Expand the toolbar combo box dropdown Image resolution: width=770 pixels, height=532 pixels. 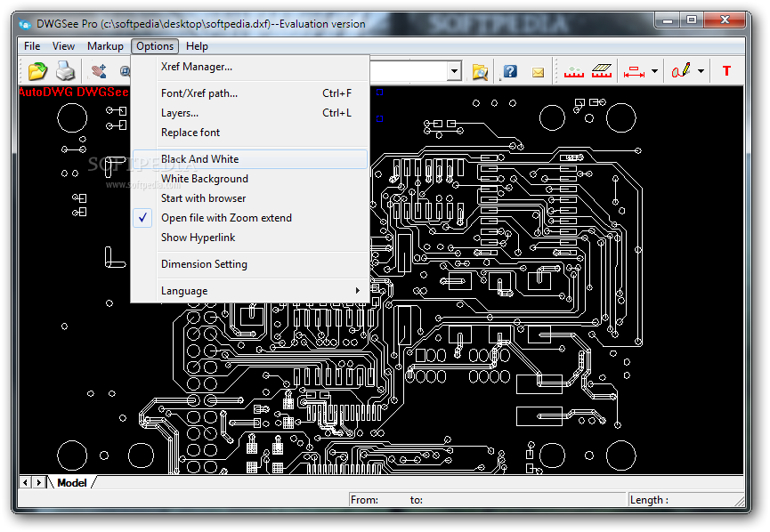(x=455, y=72)
